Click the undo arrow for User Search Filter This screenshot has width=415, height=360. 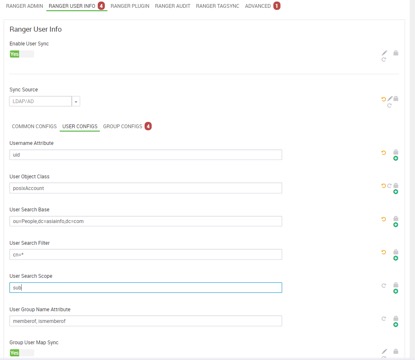click(x=383, y=252)
